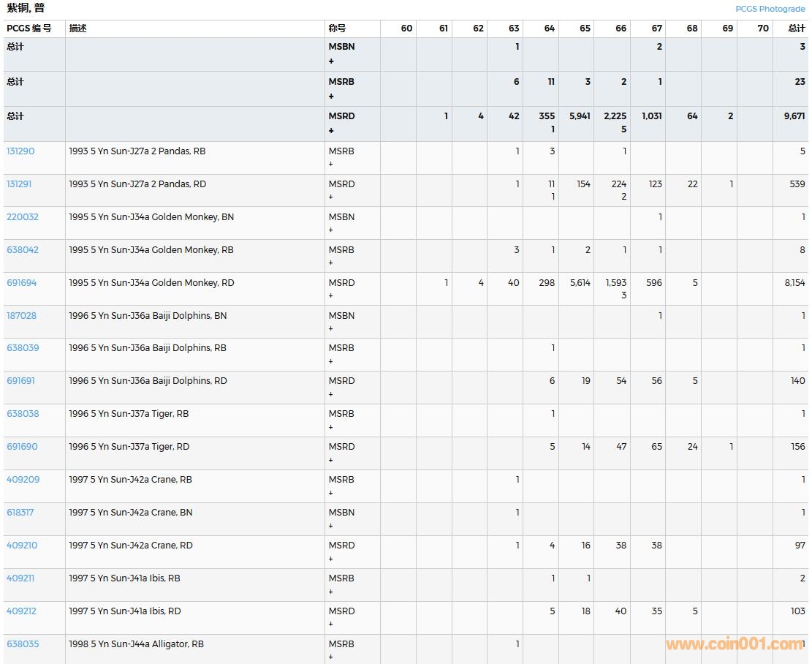Open the 638035 Alligator RB link
This screenshot has height=664, width=812.
[23, 644]
